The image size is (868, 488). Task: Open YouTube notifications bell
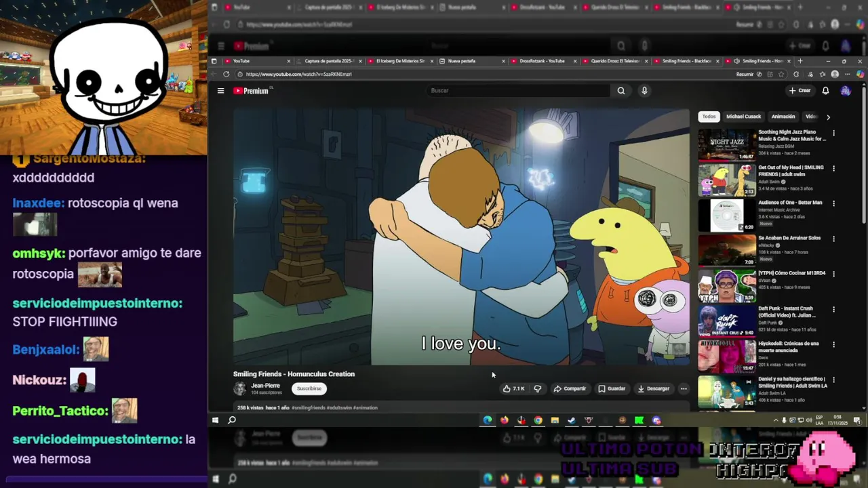pyautogui.click(x=825, y=91)
